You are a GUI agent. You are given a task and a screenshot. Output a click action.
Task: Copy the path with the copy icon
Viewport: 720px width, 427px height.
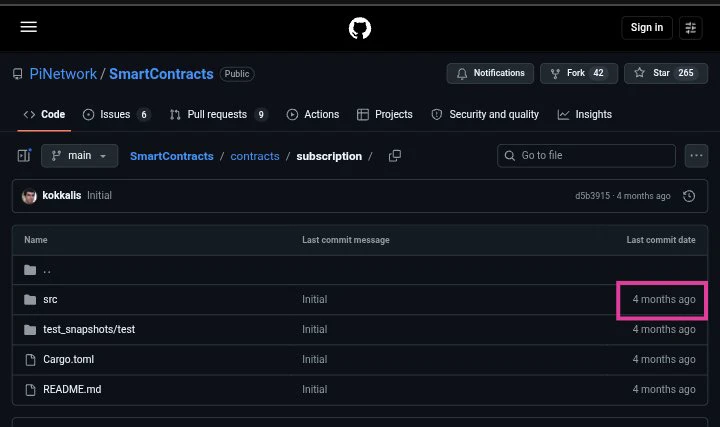pos(394,156)
